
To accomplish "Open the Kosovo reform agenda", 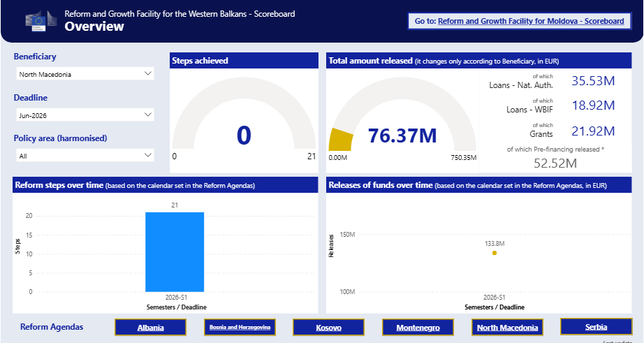I will tap(328, 328).
